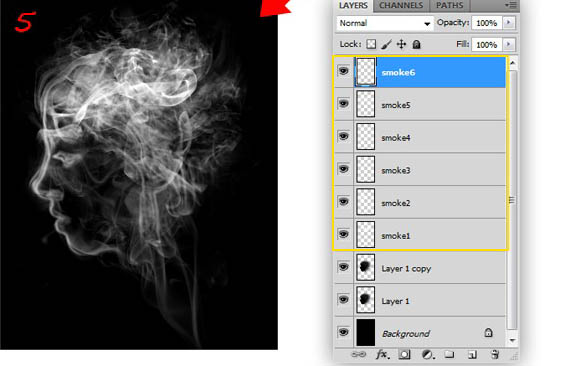Create new fill or adjustment layer
The height and width of the screenshot is (366, 571).
(427, 354)
